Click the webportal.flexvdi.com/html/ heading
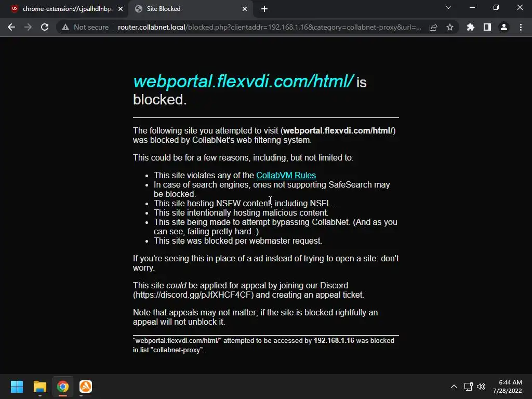The image size is (532, 399). [243, 82]
